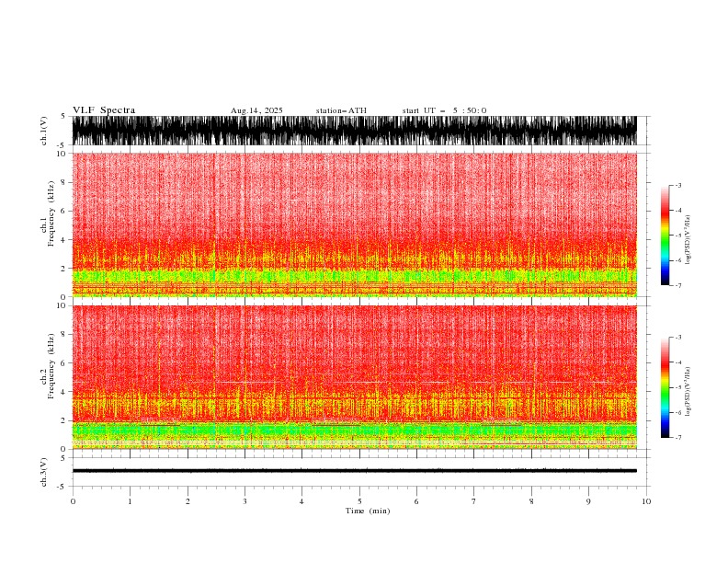The height and width of the screenshot is (563, 728).
Task: Click the "ch.3(V)" axis label
Action: pyautogui.click(x=44, y=472)
